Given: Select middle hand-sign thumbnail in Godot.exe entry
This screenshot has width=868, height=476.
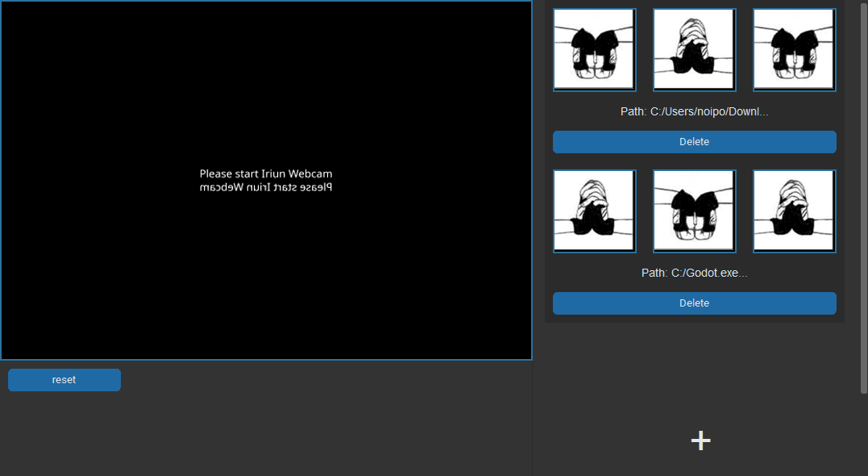Looking at the screenshot, I should pyautogui.click(x=694, y=211).
